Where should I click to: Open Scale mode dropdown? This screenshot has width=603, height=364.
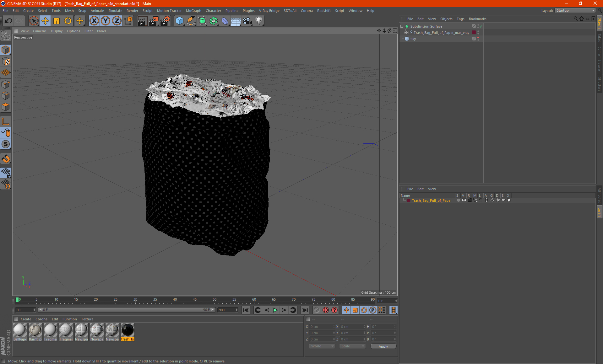(352, 346)
